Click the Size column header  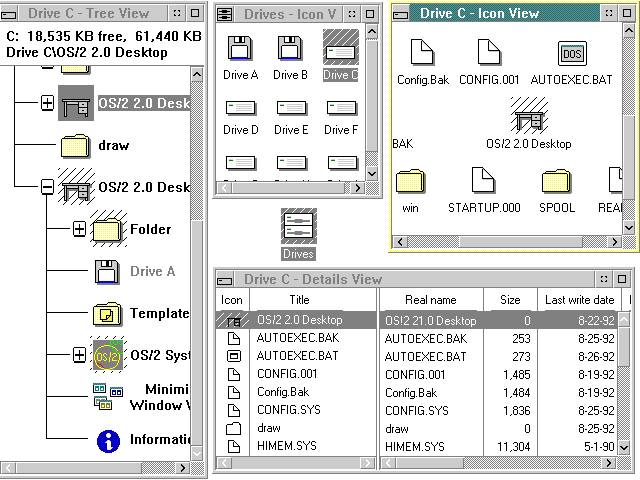(509, 299)
